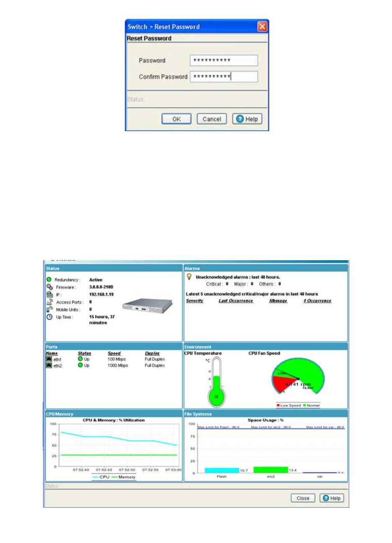The image size is (392, 543).
Task: Click the red Low Speed legend swatch
Action: tap(278, 406)
